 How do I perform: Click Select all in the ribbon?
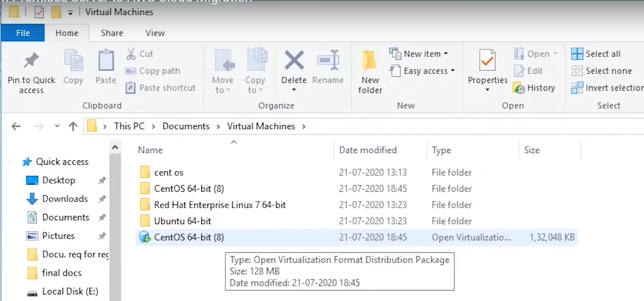596,54
